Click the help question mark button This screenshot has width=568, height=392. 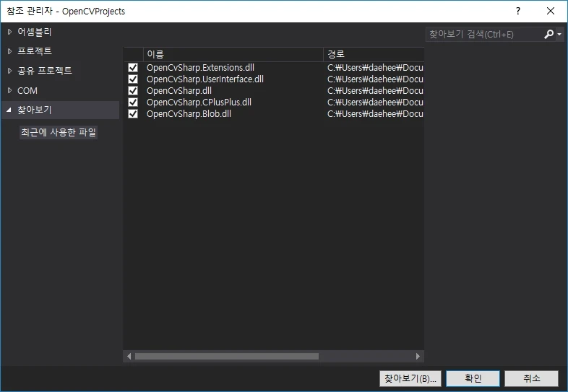click(517, 11)
